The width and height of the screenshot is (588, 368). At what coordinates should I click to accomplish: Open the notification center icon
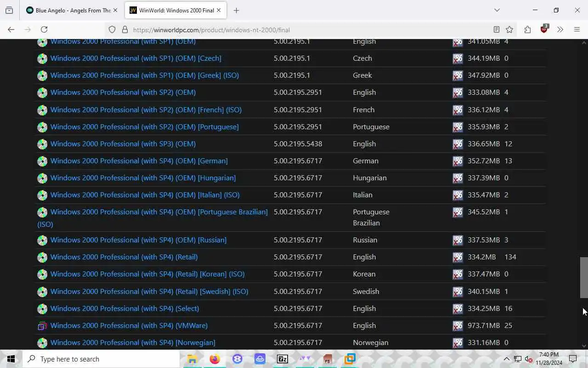[573, 359]
